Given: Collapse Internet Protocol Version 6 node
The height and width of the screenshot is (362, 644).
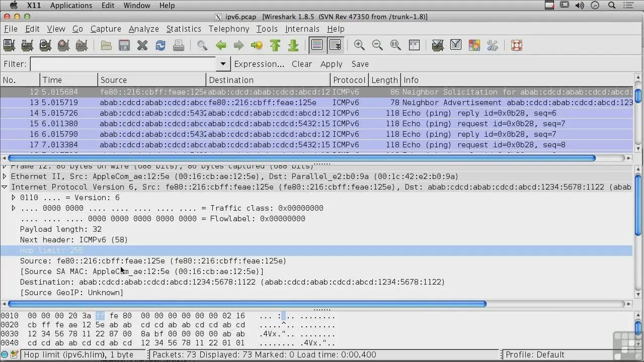Looking at the screenshot, I should (x=5, y=187).
